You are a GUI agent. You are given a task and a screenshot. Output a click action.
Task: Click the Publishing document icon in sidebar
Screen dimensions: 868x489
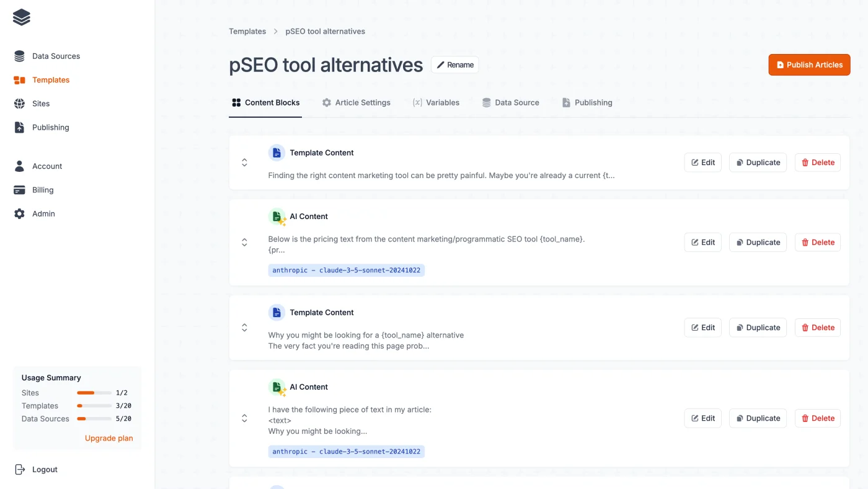click(20, 127)
